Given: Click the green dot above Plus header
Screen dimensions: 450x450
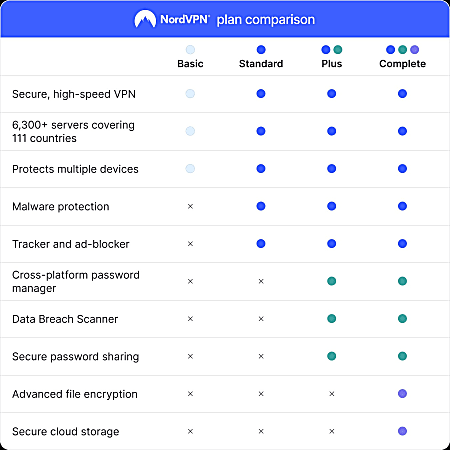Looking at the screenshot, I should tap(338, 50).
